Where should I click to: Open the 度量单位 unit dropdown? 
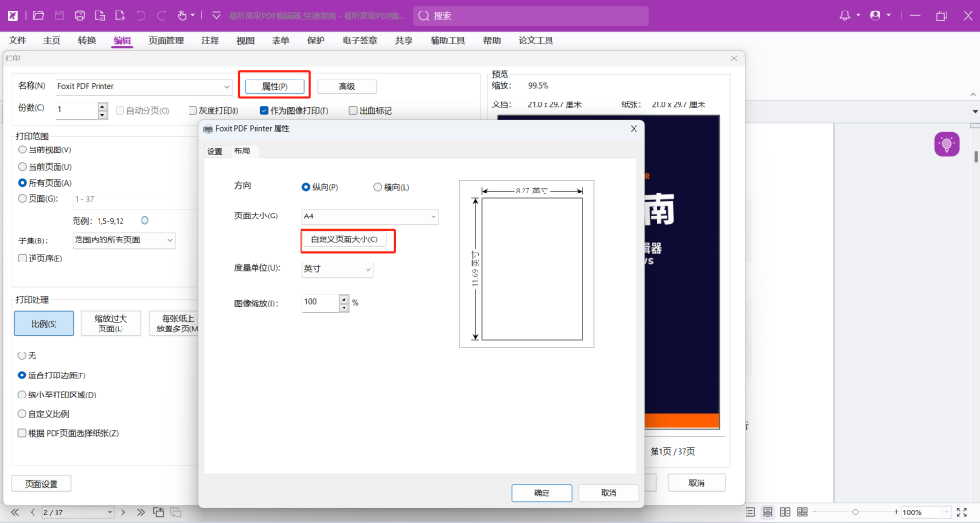pos(338,270)
